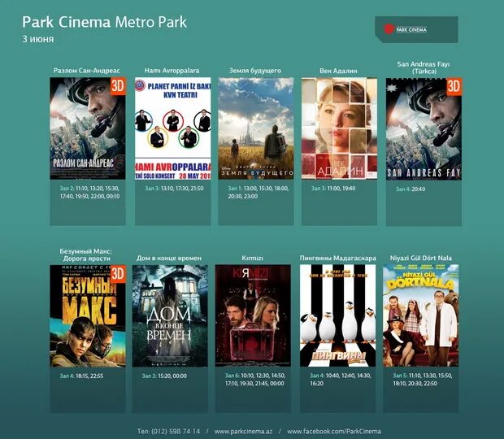Open the Земля будущего poster
This screenshot has width=504, height=439.
pos(256,128)
